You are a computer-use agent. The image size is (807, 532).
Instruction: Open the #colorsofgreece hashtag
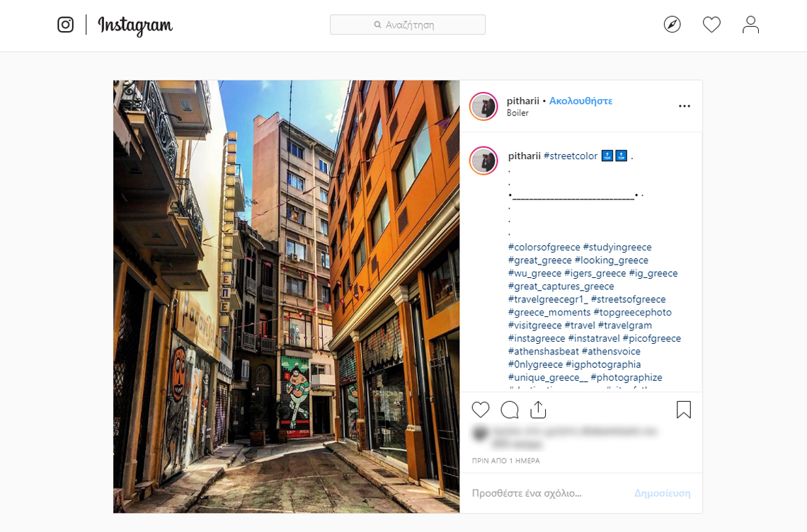click(x=544, y=247)
